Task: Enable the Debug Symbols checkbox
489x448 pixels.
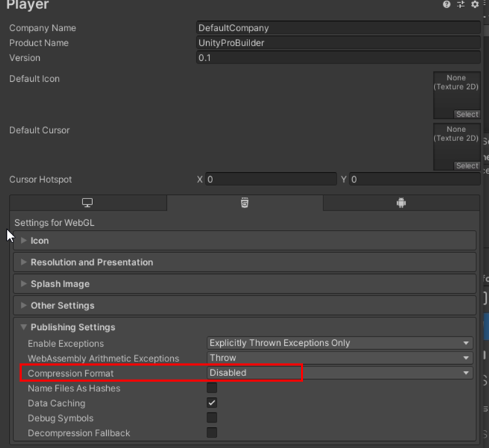Action: (212, 418)
